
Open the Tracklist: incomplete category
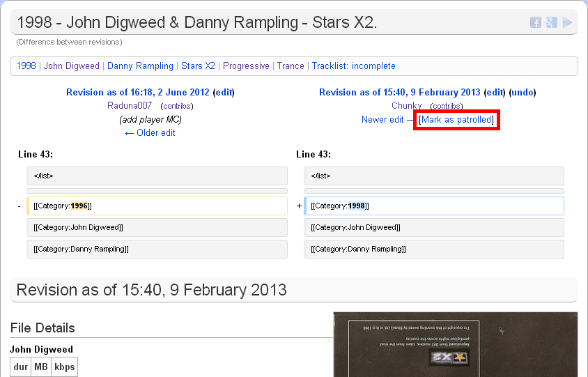(x=353, y=66)
